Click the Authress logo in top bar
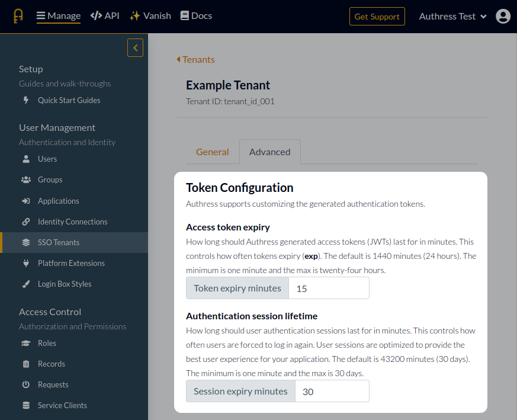 (x=17, y=15)
